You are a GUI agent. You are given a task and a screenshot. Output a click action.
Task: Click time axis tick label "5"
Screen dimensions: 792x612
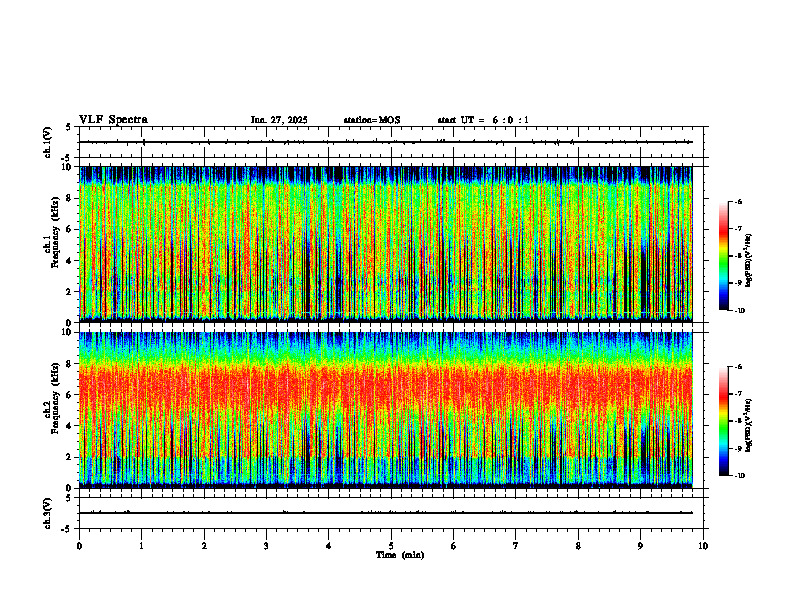pos(391,546)
